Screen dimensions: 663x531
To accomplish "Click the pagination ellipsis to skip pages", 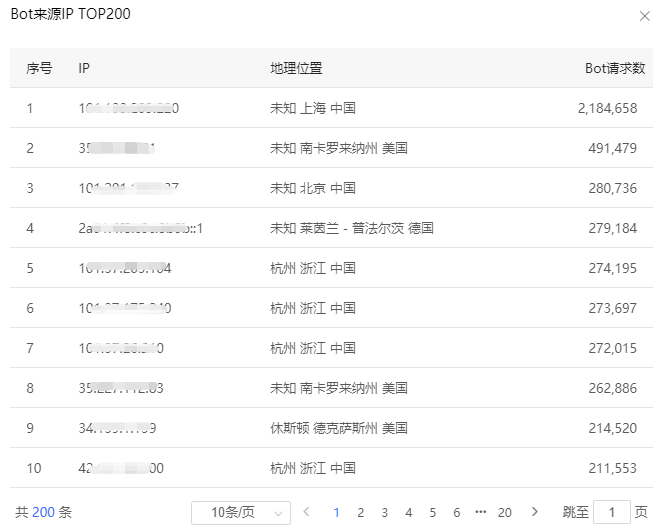I will tap(480, 512).
